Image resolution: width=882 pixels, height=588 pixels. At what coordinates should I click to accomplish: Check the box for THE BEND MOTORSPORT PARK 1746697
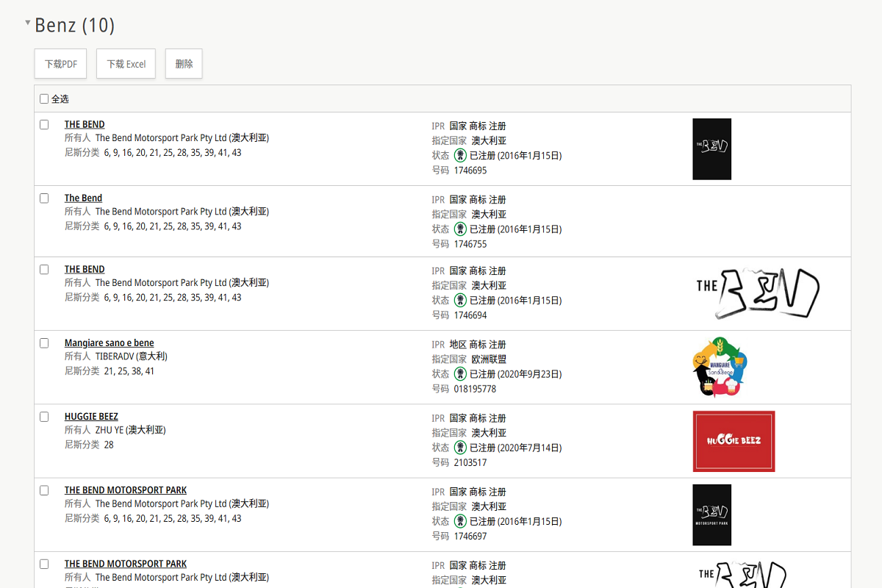pos(44,490)
